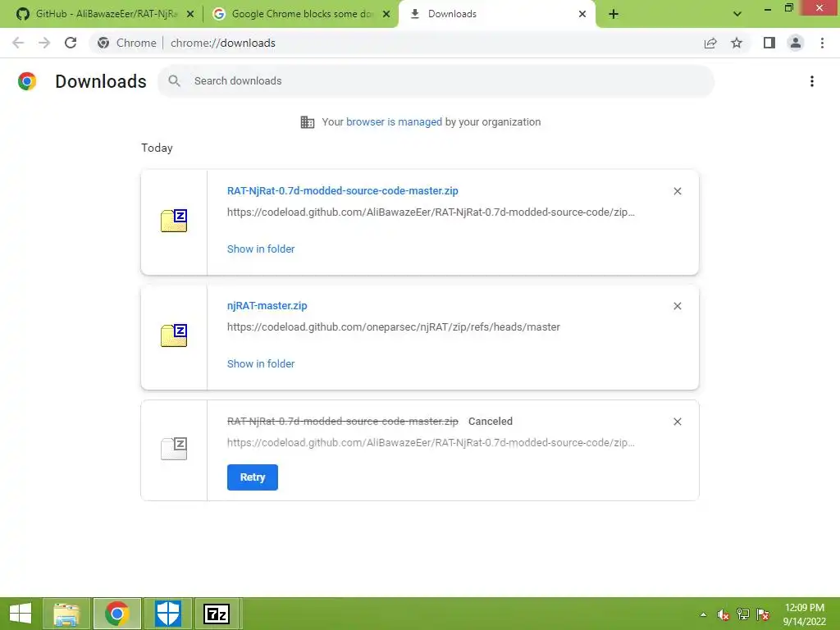
Task: Click the 'Canceled' status label
Action: point(491,421)
